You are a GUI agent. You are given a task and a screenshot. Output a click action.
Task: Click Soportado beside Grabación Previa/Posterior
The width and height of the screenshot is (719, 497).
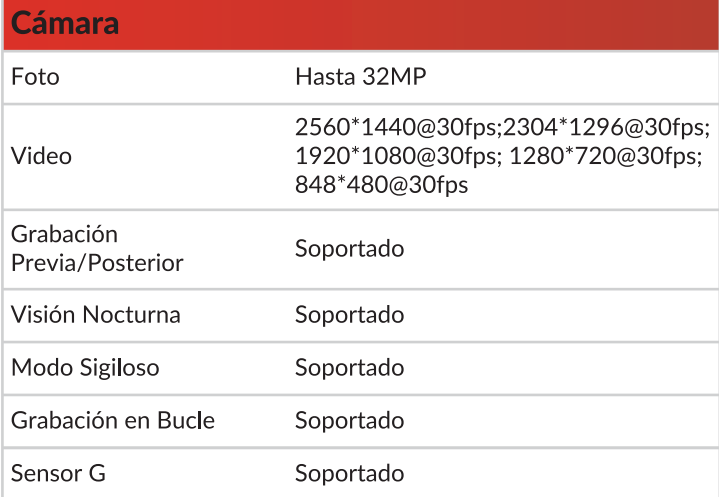pyautogui.click(x=349, y=248)
